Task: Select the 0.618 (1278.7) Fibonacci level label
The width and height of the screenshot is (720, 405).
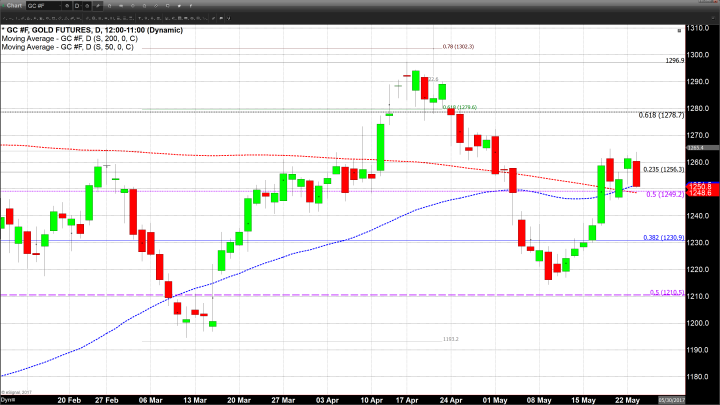Action: click(662, 115)
